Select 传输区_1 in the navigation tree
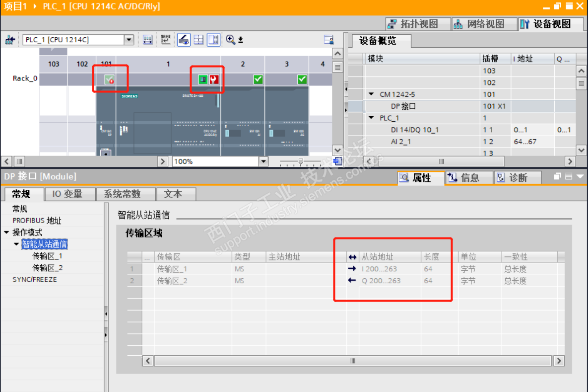This screenshot has height=392, width=588. 47,256
